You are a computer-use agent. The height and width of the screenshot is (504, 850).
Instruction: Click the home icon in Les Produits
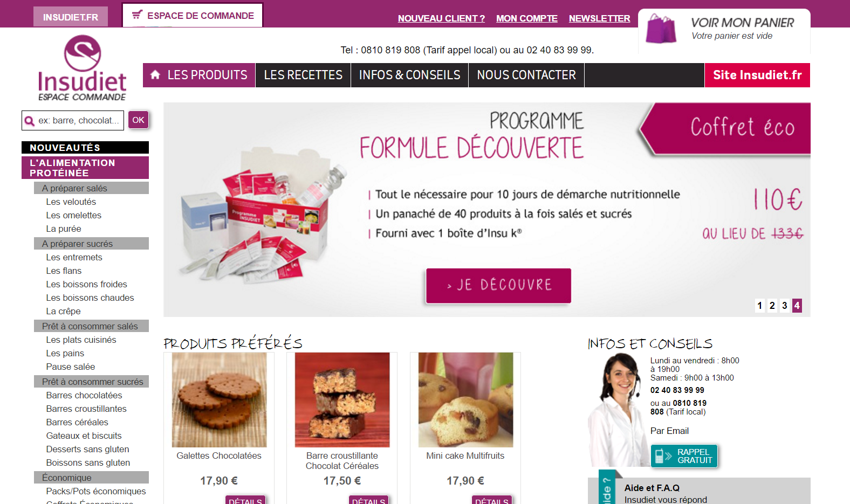pos(155,74)
